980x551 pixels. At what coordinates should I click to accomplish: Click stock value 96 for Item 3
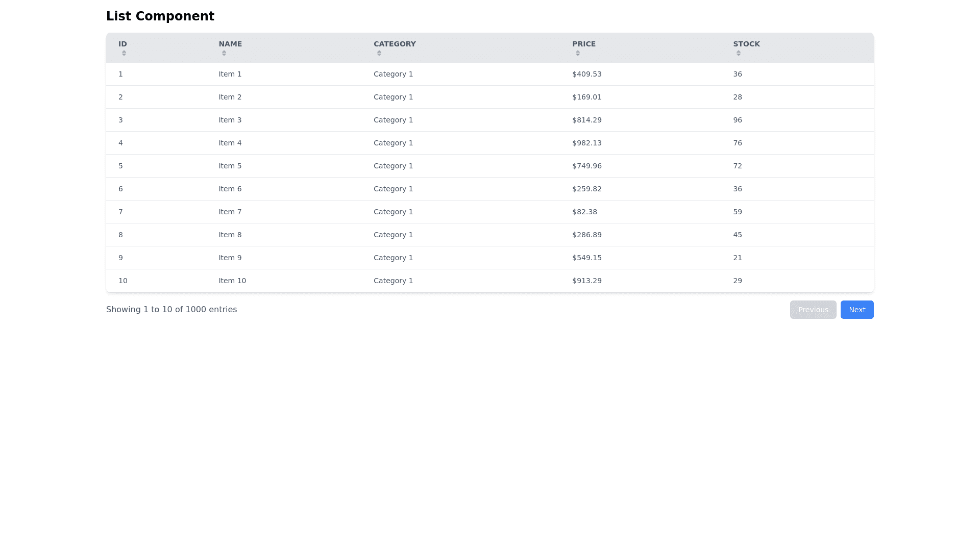pos(737,120)
